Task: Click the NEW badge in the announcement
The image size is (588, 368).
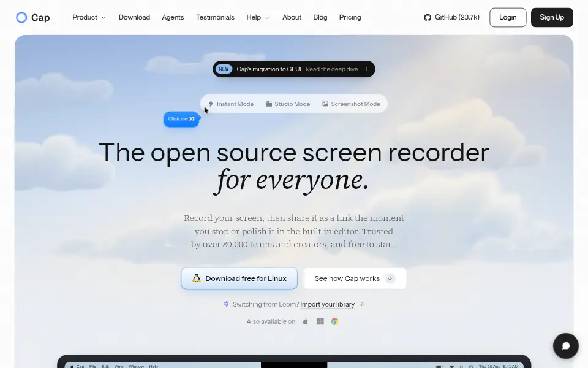Action: 224,69
